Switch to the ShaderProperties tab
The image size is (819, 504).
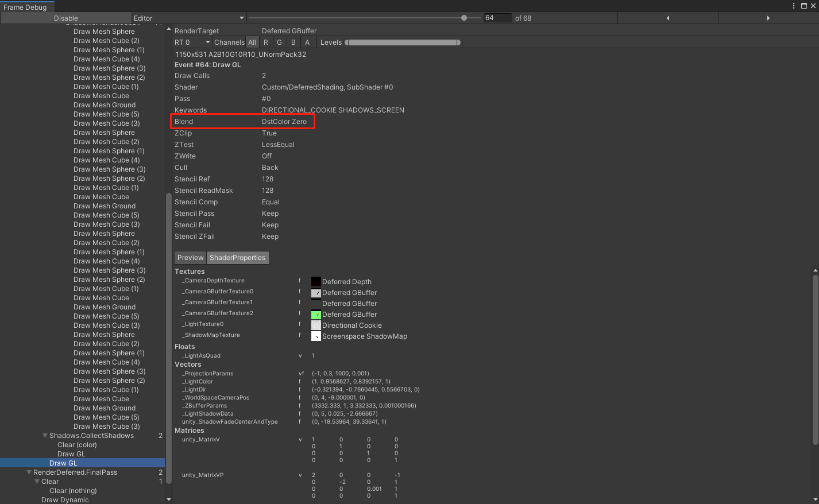tap(238, 258)
